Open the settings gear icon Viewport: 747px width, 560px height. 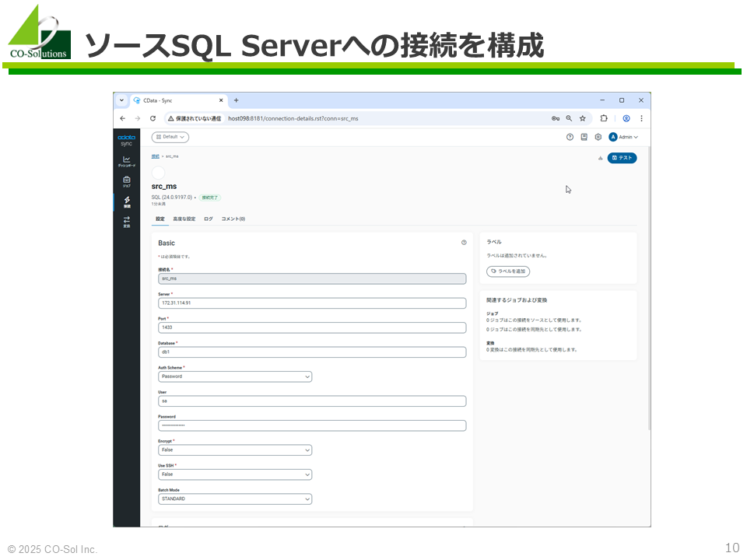tap(598, 137)
